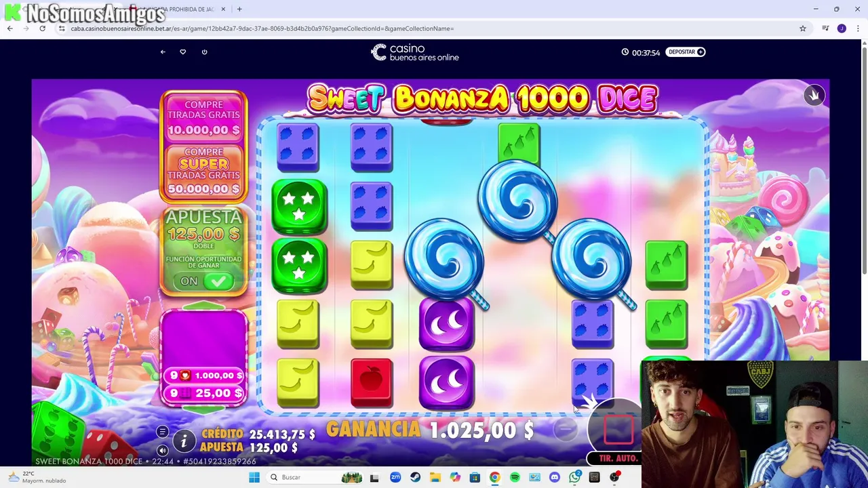Viewport: 868px width, 488px height.
Task: Open the game info 'i' button
Action: click(183, 441)
